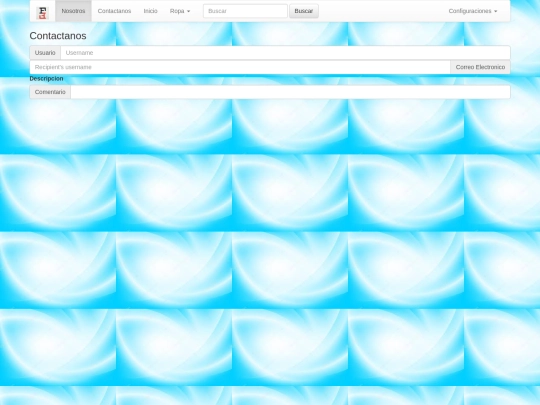Screen dimensions: 540x405
Task: Open the Configuraciones dropdown
Action: pos(473,11)
